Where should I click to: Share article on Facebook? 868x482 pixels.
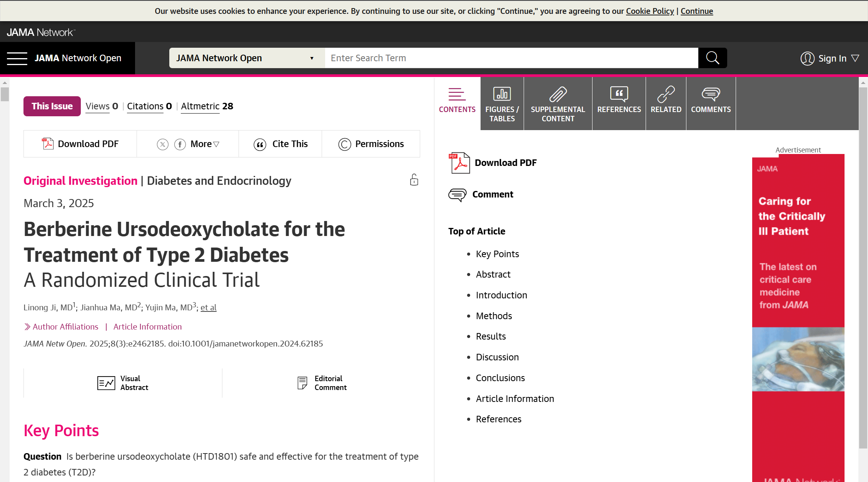tap(180, 144)
